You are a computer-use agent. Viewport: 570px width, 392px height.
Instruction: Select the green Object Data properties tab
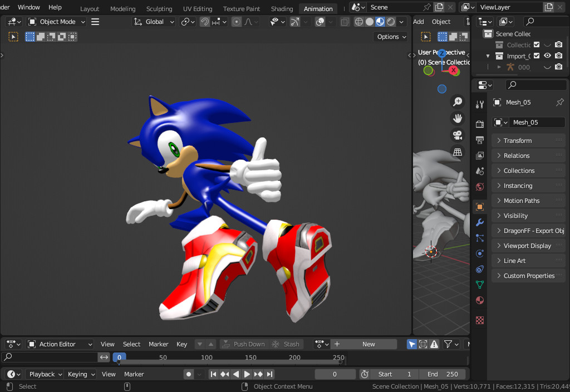[x=479, y=285]
